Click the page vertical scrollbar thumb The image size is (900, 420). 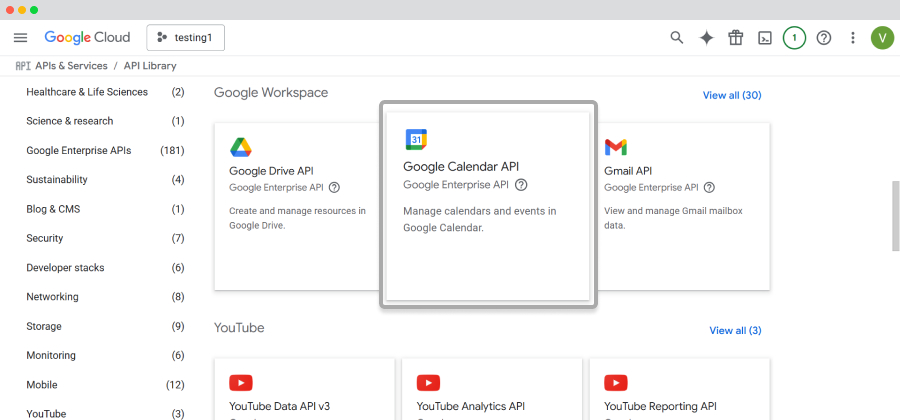(x=895, y=216)
